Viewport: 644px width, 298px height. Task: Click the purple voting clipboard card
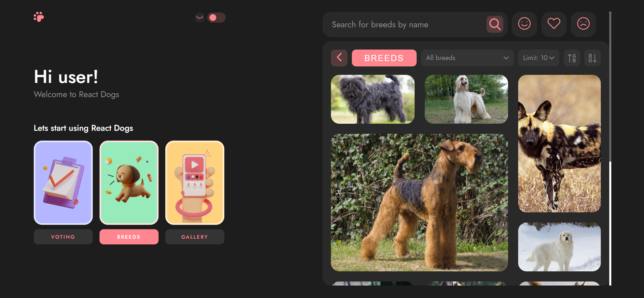(x=63, y=183)
